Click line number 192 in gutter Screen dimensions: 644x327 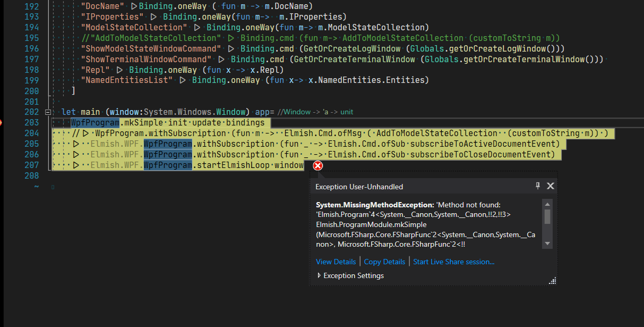32,6
